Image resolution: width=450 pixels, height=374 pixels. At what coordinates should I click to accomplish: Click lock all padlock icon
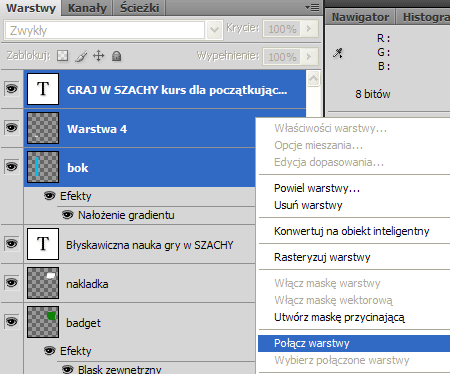coord(116,56)
